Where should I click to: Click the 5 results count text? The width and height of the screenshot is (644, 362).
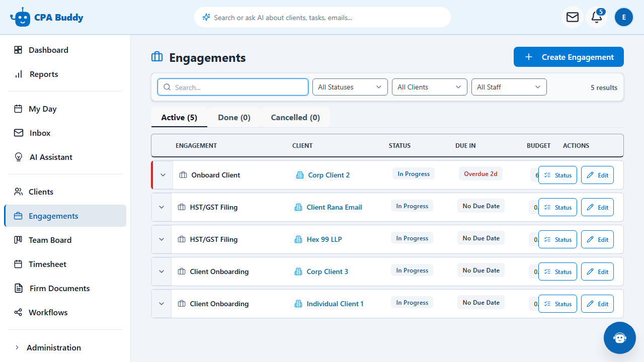point(604,87)
